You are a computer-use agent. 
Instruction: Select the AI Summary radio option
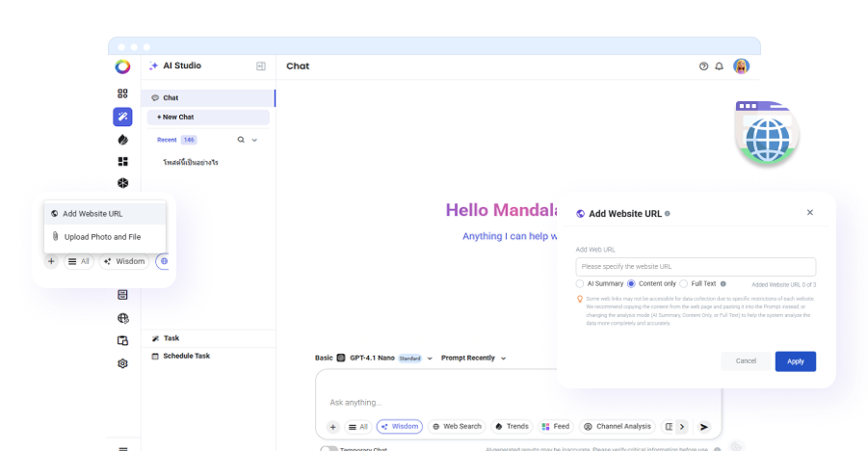pos(580,283)
